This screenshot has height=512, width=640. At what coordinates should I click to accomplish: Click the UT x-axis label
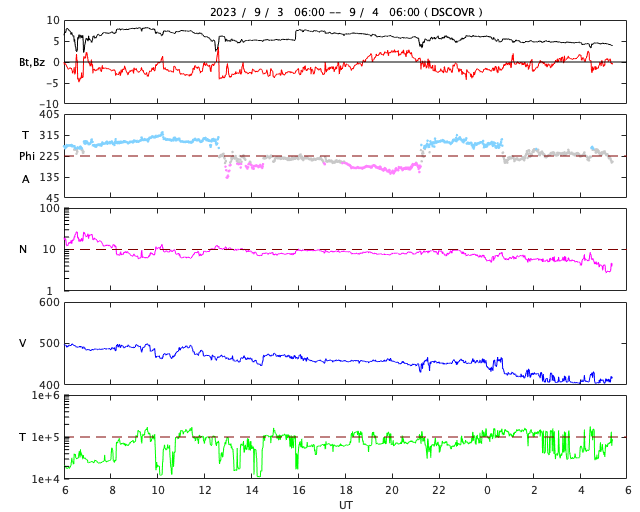tap(345, 505)
